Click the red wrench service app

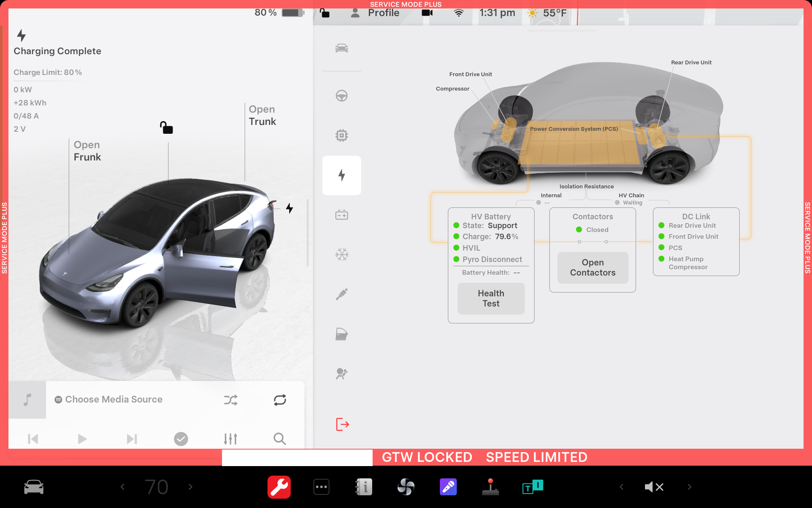coord(279,487)
